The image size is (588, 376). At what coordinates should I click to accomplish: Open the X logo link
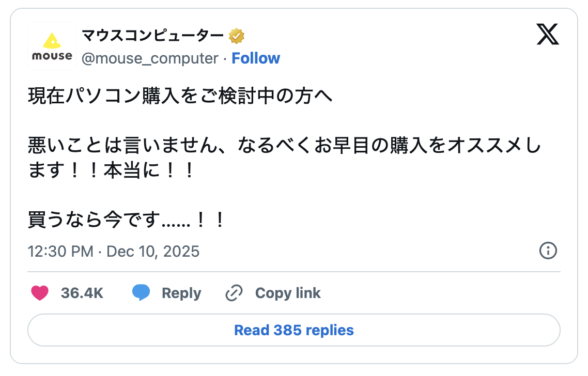tap(548, 36)
